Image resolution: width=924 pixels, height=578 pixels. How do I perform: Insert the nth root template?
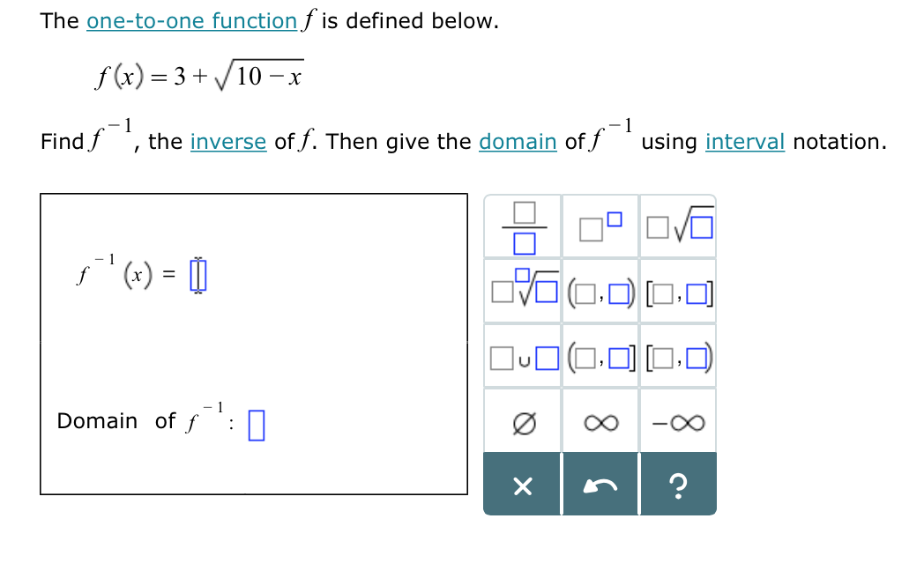pyautogui.click(x=522, y=293)
